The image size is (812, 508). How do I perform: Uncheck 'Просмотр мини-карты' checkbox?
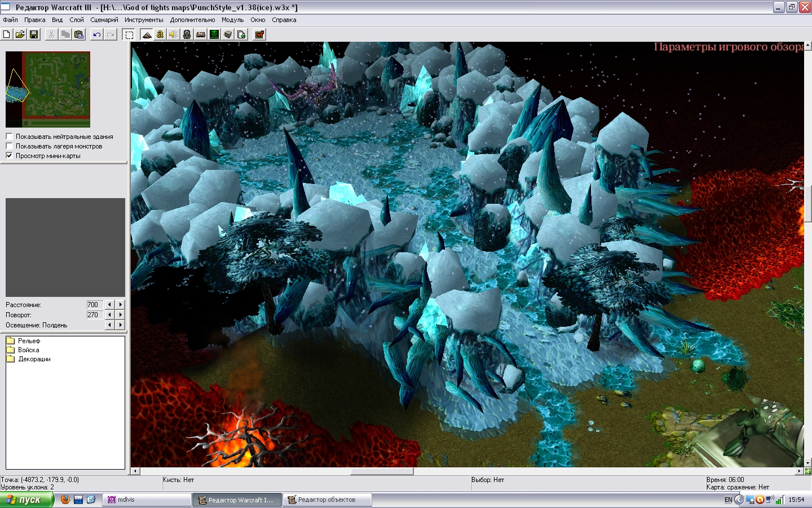click(9, 156)
